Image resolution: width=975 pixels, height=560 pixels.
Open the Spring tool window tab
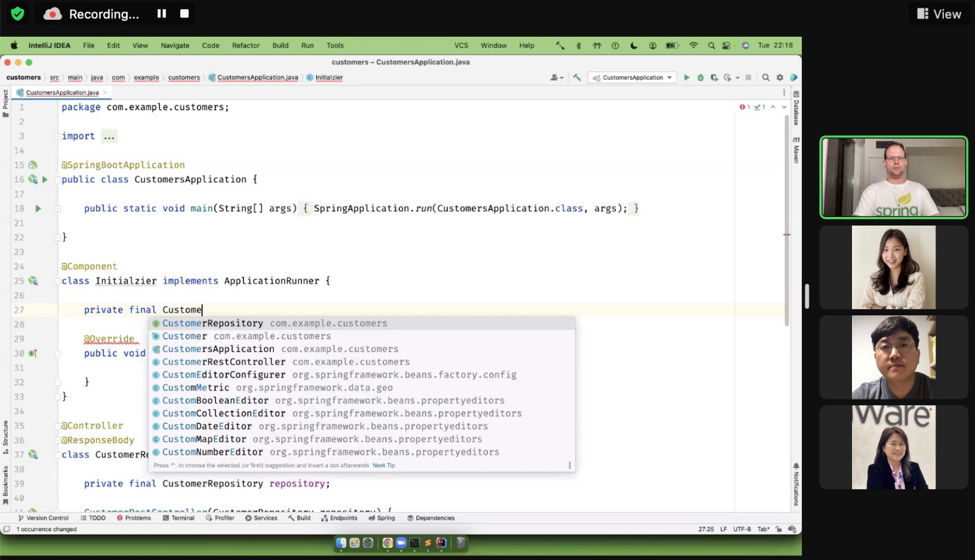382,518
